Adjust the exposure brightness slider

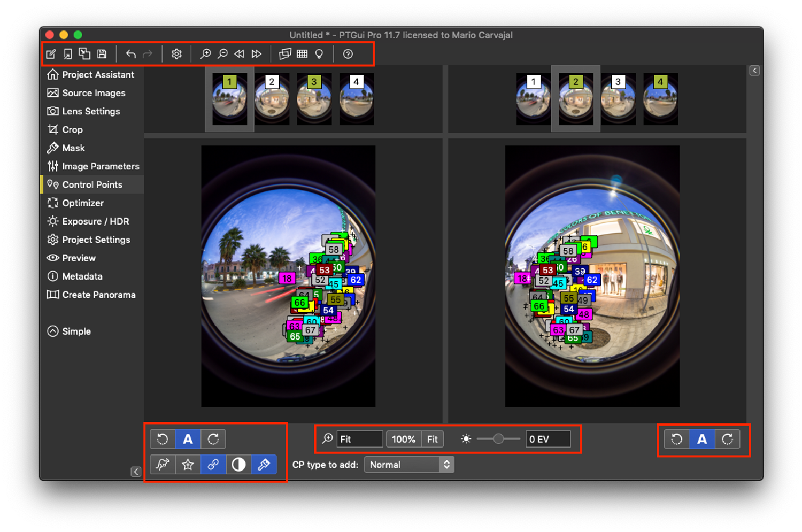[498, 439]
